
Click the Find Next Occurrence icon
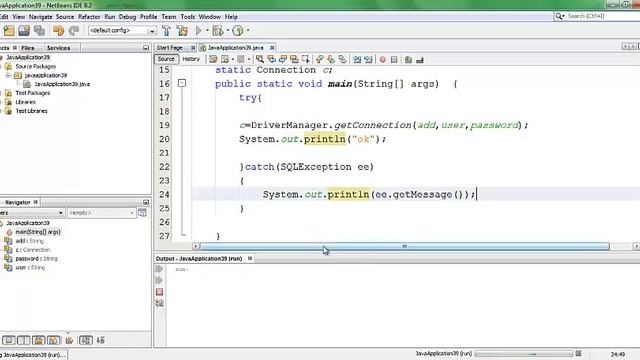[x=283, y=60]
